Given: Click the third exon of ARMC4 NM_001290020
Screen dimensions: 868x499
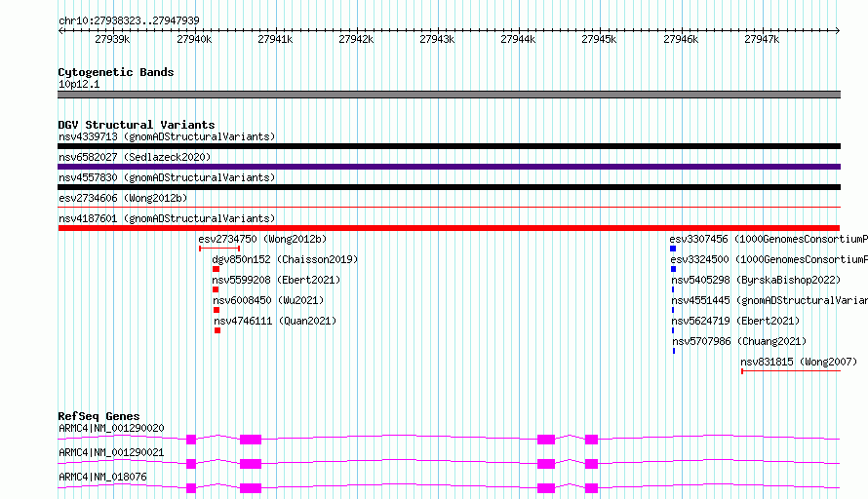Looking at the screenshot, I should point(546,440).
